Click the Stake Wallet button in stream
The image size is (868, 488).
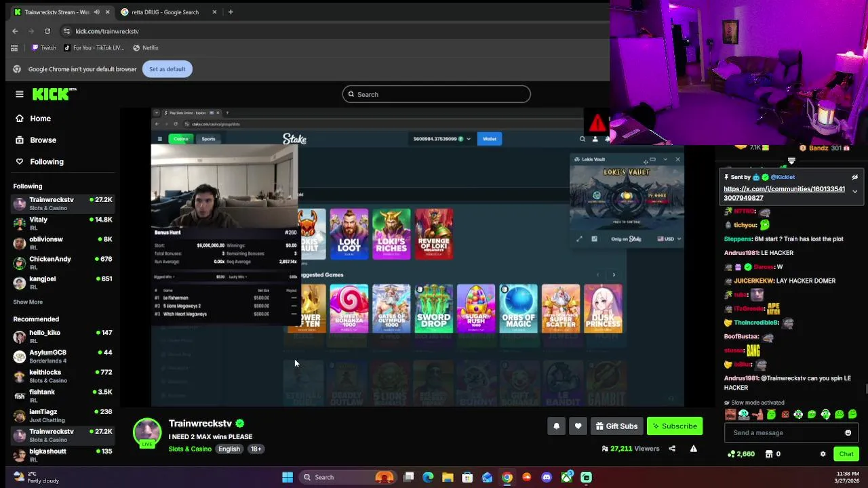(x=489, y=139)
